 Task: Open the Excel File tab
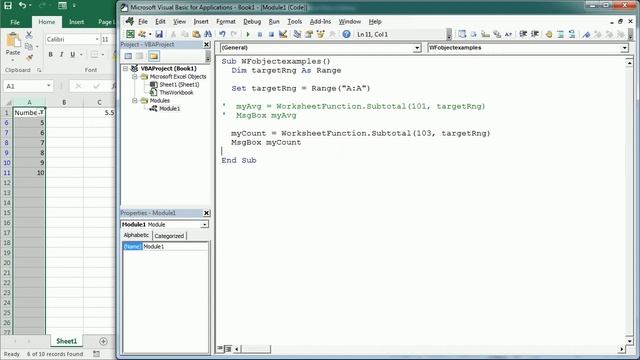(15, 22)
